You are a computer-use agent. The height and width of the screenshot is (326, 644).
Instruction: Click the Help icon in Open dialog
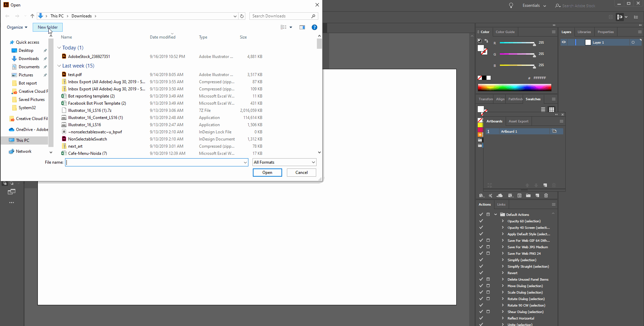315,27
